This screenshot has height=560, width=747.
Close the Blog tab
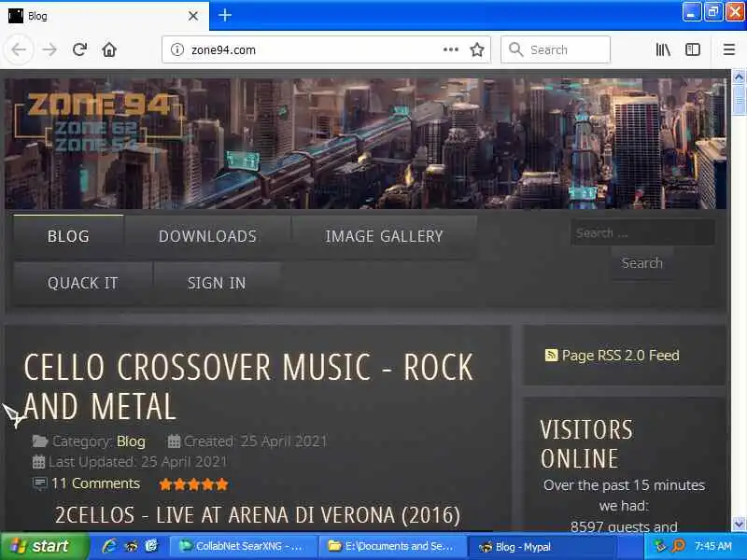[x=193, y=16]
